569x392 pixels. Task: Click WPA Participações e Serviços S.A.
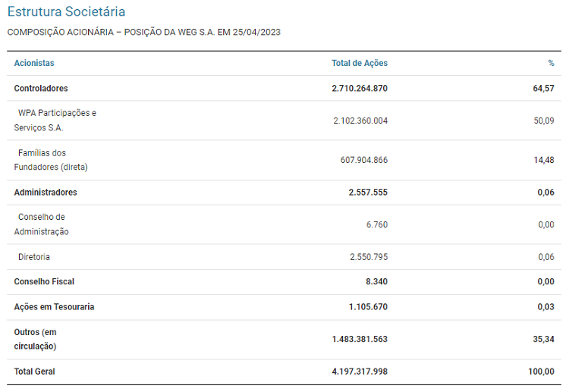[x=55, y=121]
